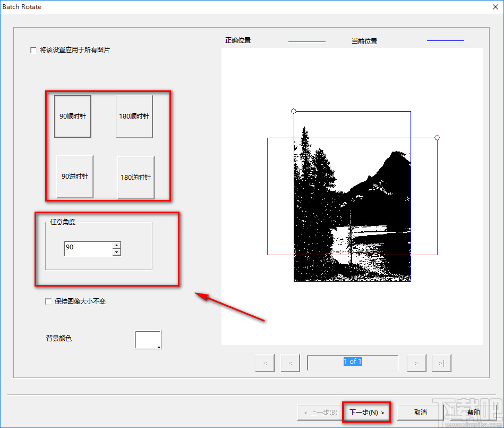504x428 pixels.
Task: Open help with 帮助 button
Action: [473, 413]
